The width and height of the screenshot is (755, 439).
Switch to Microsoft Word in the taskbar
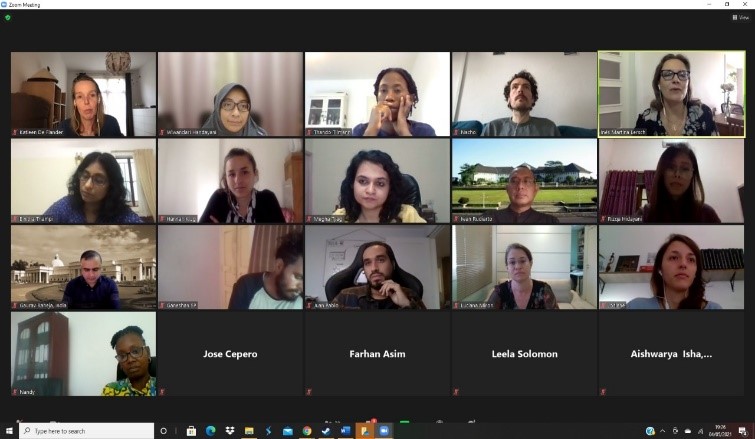pos(345,431)
